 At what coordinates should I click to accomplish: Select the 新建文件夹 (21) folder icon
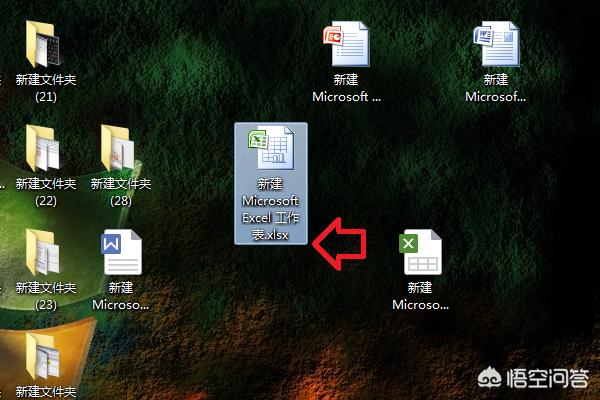pyautogui.click(x=45, y=46)
